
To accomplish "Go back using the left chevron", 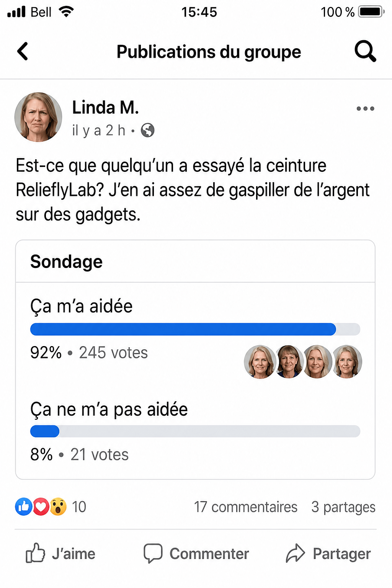I will click(x=23, y=51).
